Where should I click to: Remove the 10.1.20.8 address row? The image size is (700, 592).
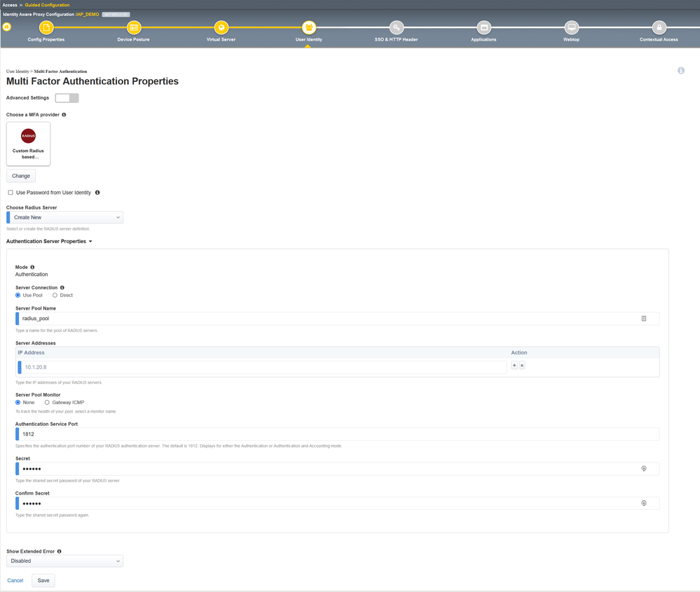[x=522, y=365]
